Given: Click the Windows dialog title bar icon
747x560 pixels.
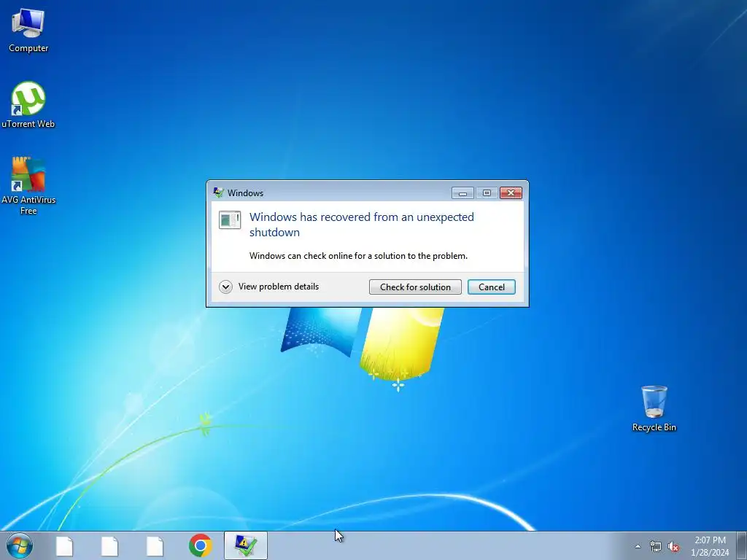Looking at the screenshot, I should pyautogui.click(x=219, y=192).
